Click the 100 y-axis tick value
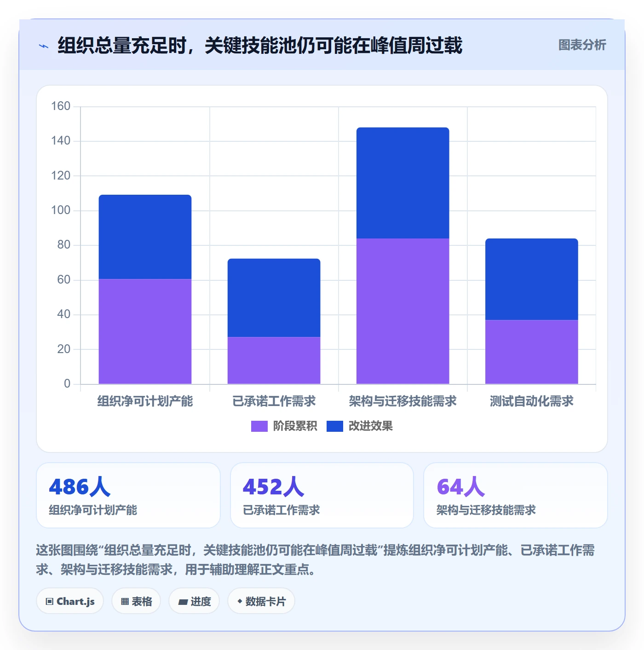This screenshot has height=650, width=644. [x=61, y=210]
